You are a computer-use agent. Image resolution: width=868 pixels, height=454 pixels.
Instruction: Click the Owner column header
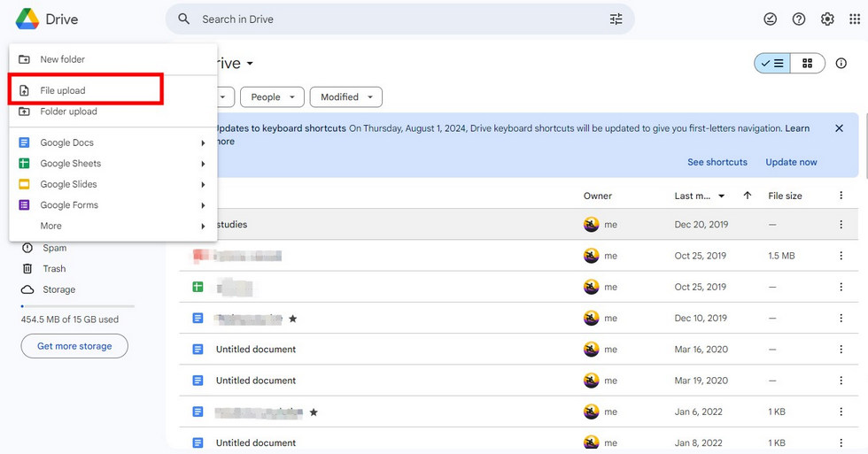[598, 196]
